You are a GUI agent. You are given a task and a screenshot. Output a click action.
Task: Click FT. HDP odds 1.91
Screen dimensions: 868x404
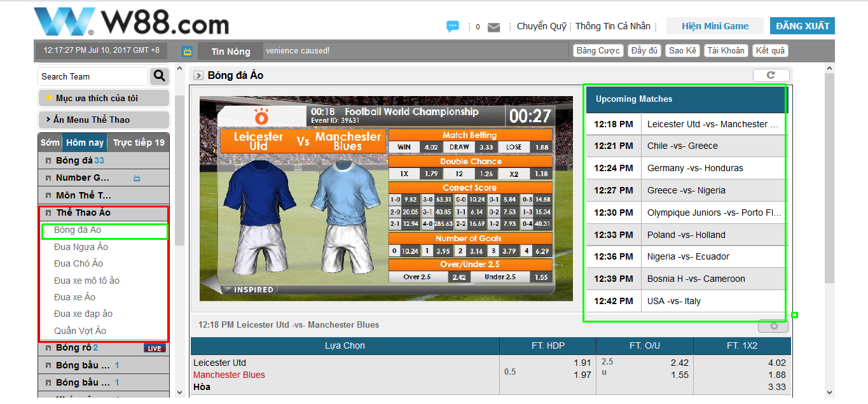582,363
